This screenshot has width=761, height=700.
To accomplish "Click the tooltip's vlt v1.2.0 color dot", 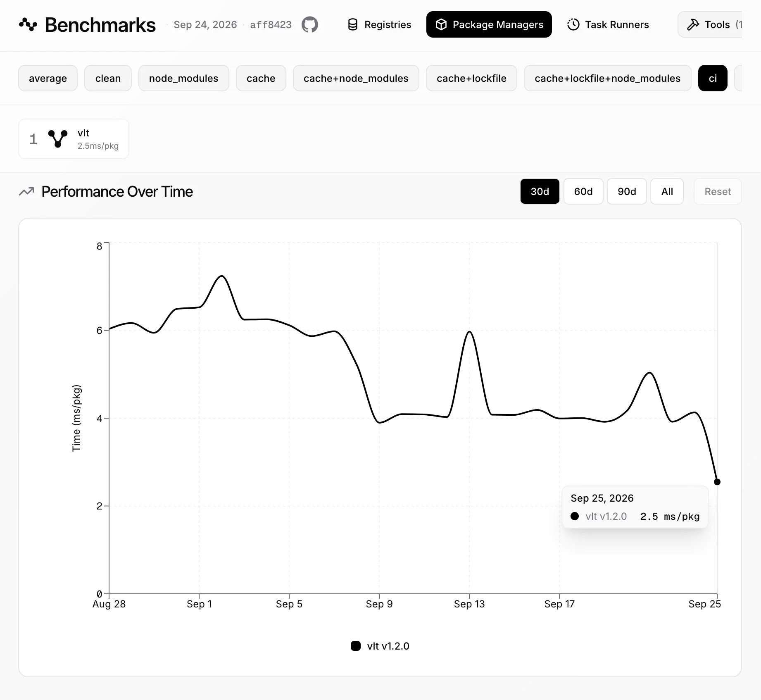I will click(x=575, y=516).
